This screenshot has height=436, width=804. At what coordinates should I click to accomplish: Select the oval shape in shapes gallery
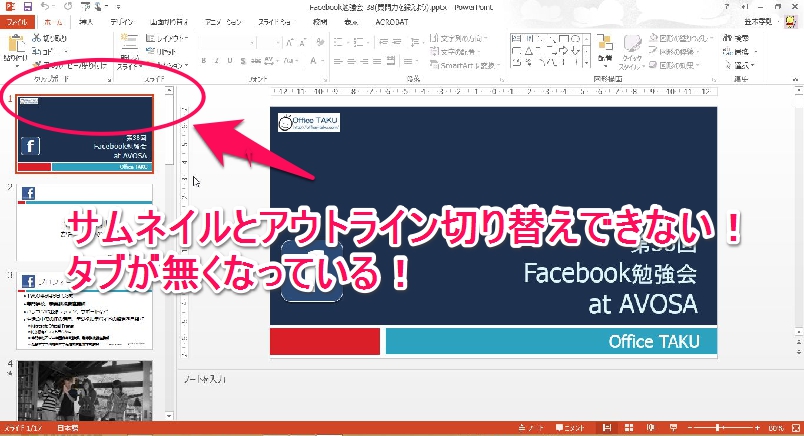[x=576, y=39]
